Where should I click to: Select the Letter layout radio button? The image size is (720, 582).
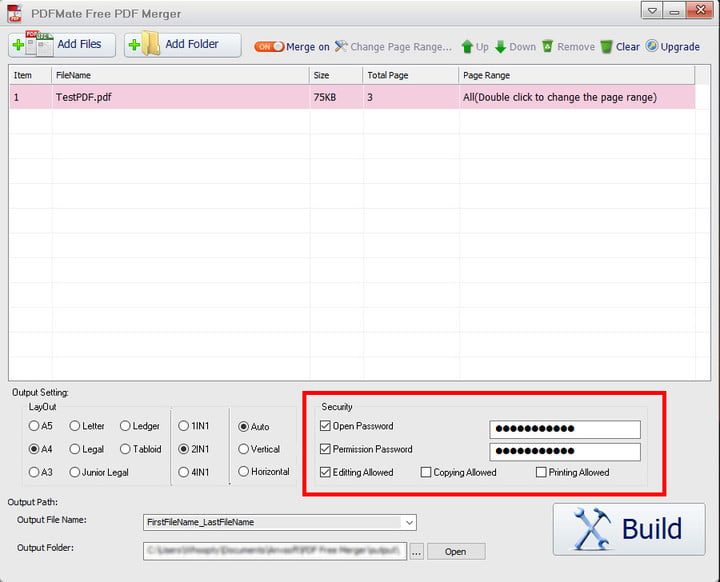(x=75, y=426)
